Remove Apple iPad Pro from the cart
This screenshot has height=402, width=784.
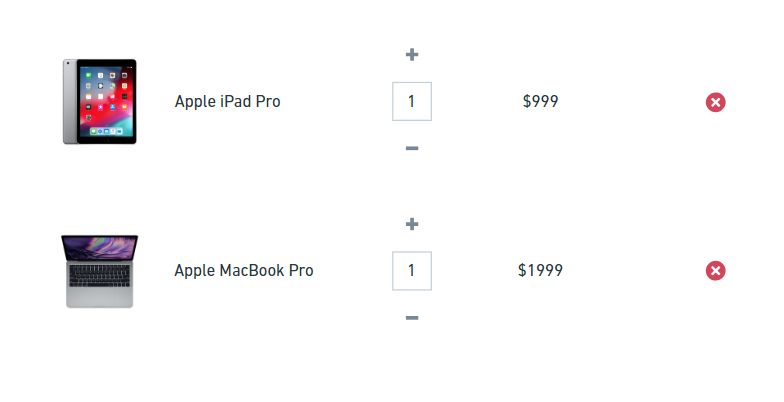tap(716, 102)
